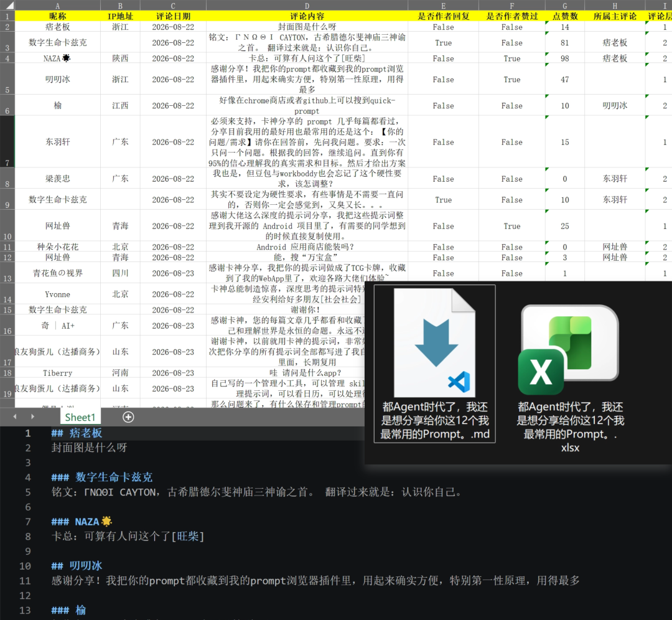Viewport: 672px width, 620px height.
Task: Click the like count 47 cell
Action: pos(565,79)
